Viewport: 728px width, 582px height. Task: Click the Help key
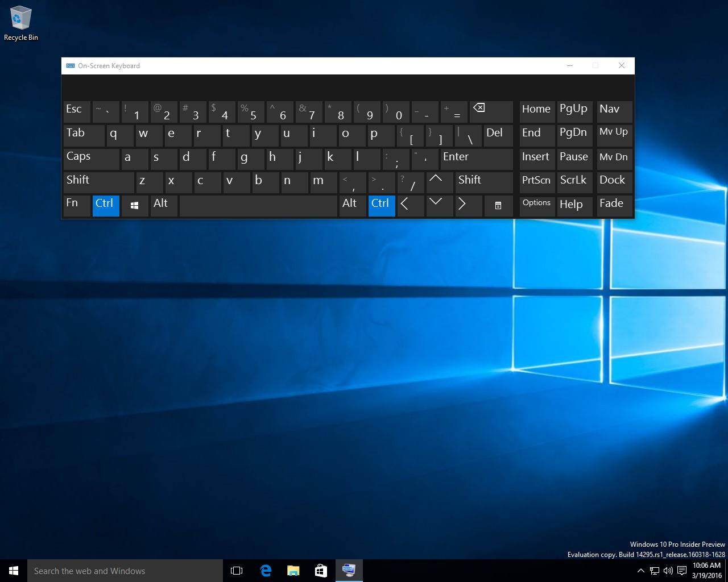coord(574,206)
